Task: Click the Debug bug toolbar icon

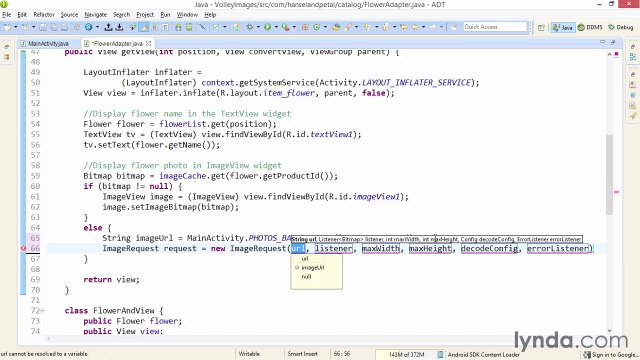Action: point(249,27)
